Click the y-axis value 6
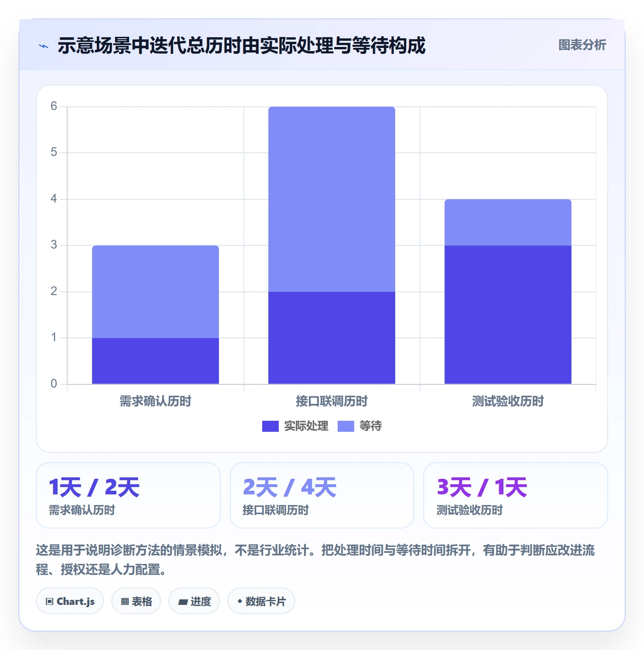 54,106
